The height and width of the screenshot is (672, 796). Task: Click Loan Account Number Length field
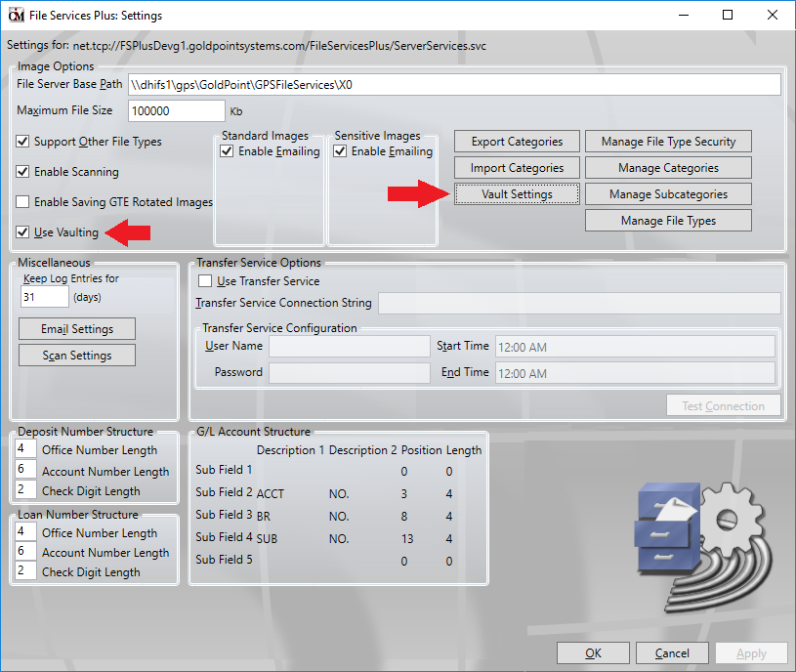point(26,551)
